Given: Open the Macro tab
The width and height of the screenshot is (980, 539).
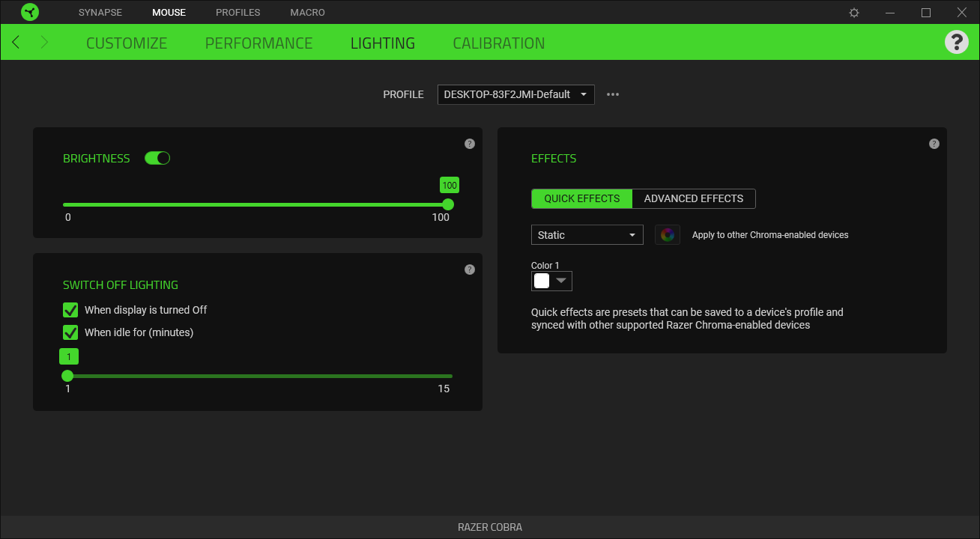Looking at the screenshot, I should pyautogui.click(x=308, y=13).
